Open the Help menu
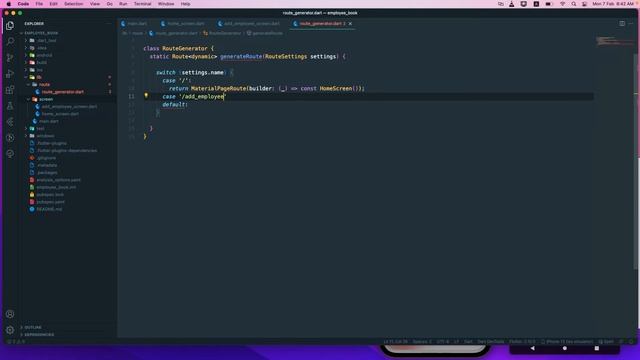Screen dimensions: 640x360 tap(185, 4)
